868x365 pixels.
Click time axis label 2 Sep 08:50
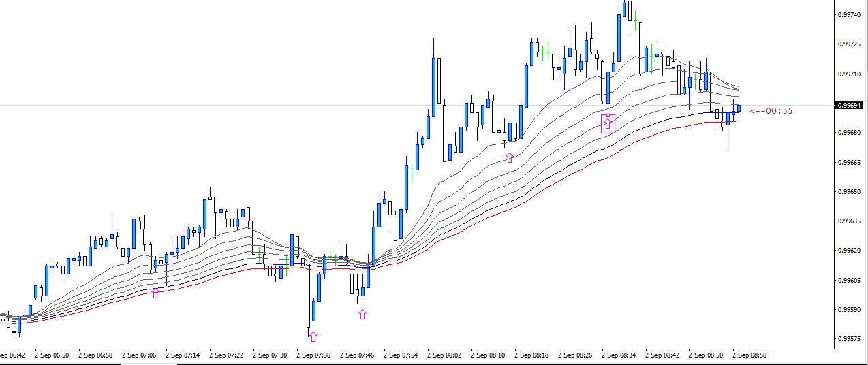706,355
